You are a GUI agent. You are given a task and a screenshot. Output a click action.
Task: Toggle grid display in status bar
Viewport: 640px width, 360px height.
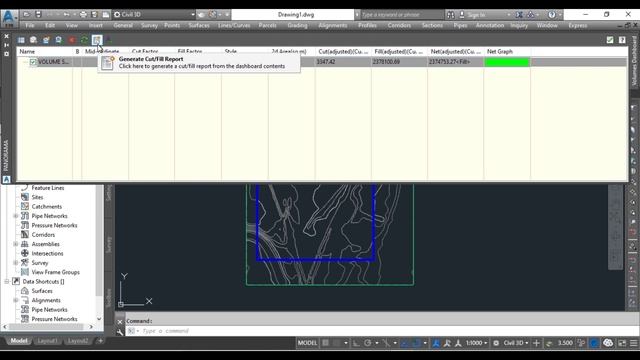(x=326, y=343)
